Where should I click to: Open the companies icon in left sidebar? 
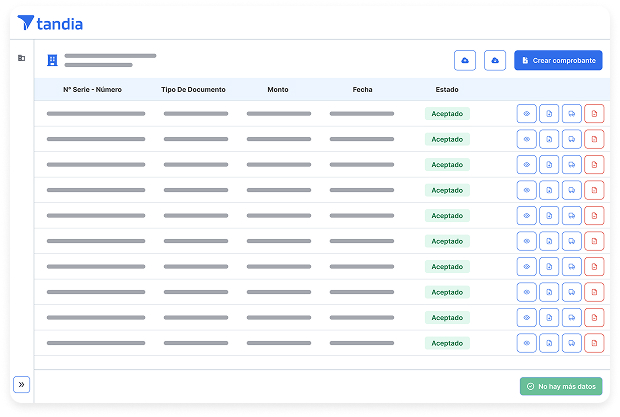[x=21, y=58]
